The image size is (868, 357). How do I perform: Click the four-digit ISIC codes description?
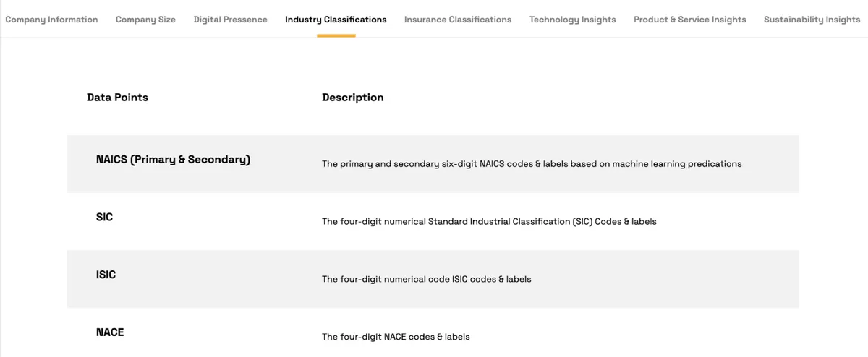click(x=427, y=279)
